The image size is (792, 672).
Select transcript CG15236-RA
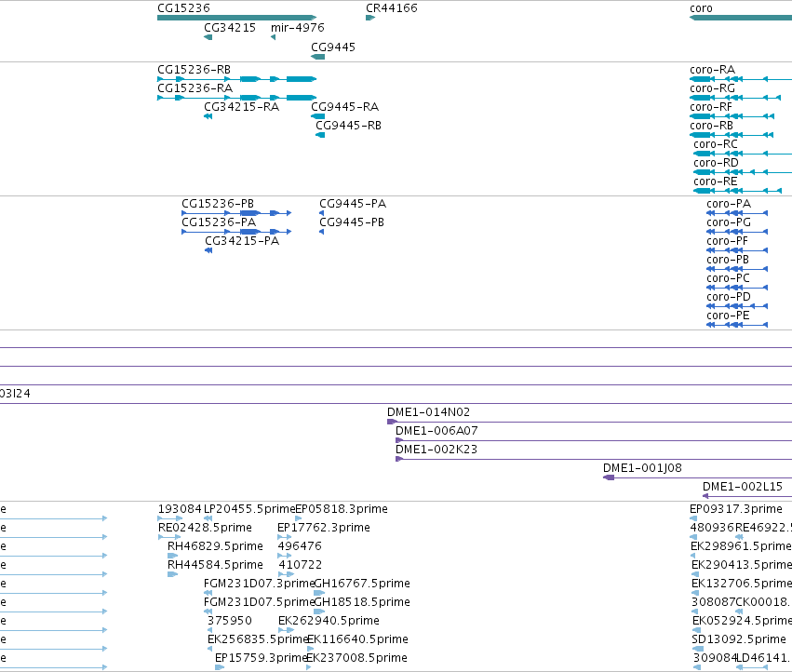click(x=237, y=98)
